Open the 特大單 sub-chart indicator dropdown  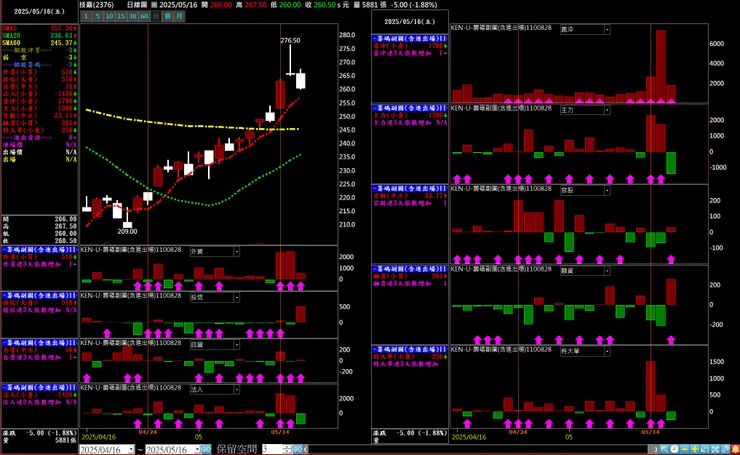(607, 351)
